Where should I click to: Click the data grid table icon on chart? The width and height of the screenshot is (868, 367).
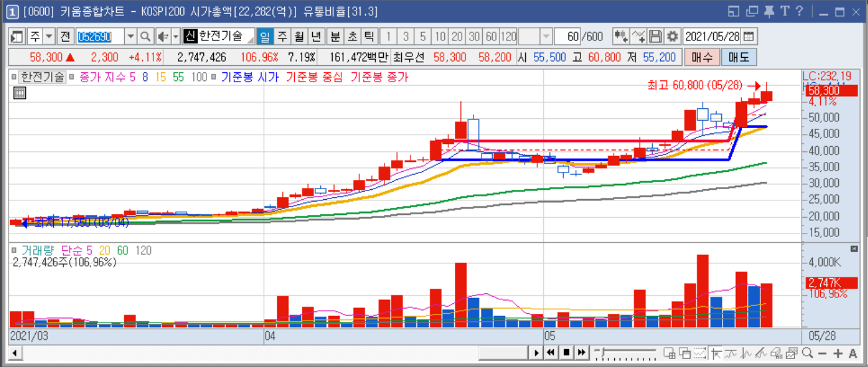[20, 93]
